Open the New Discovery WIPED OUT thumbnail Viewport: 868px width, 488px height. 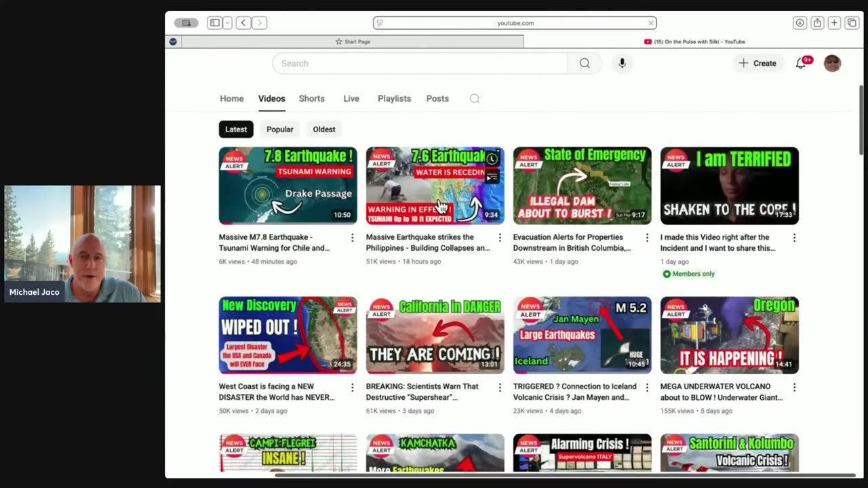[x=288, y=335]
